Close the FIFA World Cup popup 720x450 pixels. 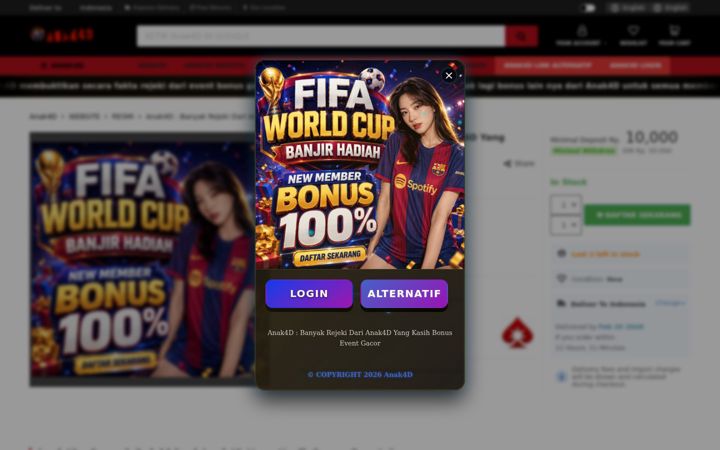(449, 75)
